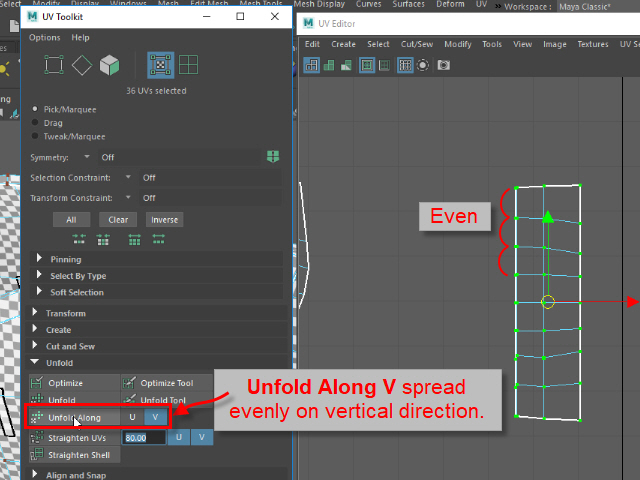Select the Edge selection mode diamond icon
This screenshot has height=480, width=640.
click(82, 65)
